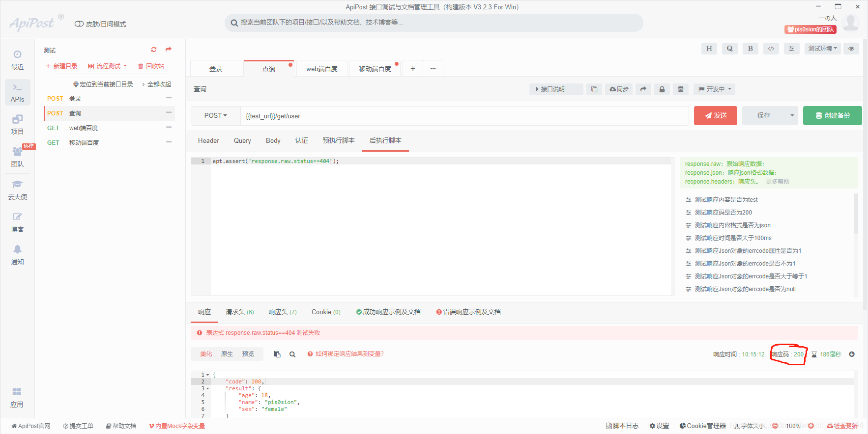Screen dimensions: 868x434
Task: Open the Cookie管理器 in status bar
Action: [702, 426]
